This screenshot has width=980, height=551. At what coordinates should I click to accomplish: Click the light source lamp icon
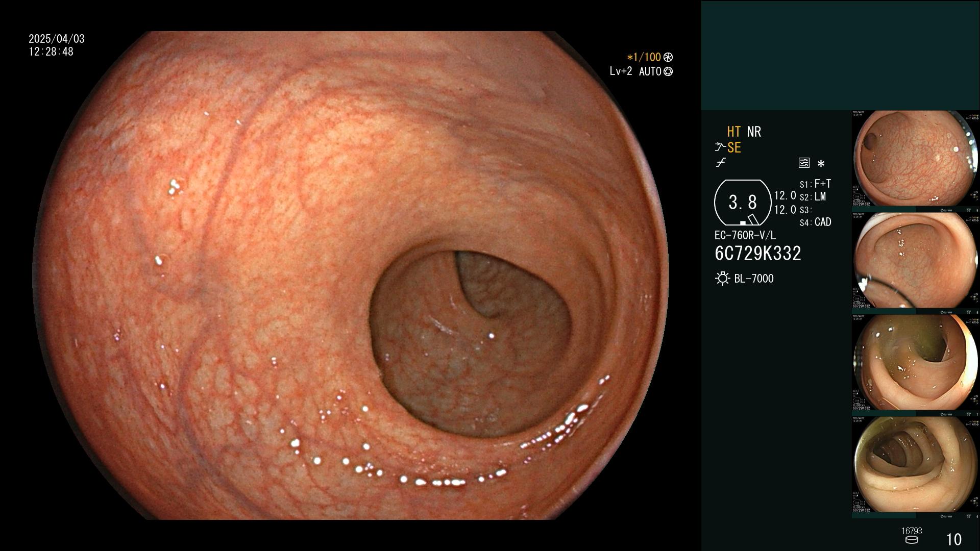pos(723,279)
